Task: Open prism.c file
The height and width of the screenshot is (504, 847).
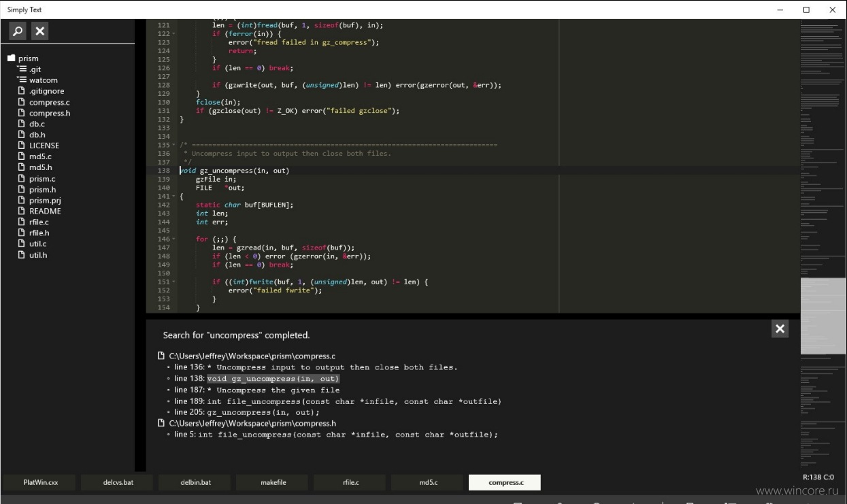Action: tap(42, 179)
